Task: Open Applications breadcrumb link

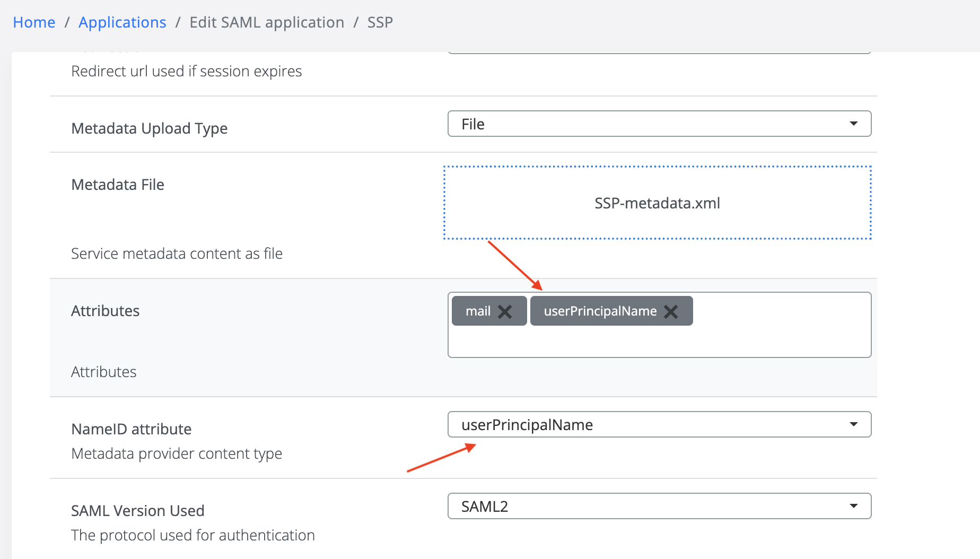Action: click(122, 22)
